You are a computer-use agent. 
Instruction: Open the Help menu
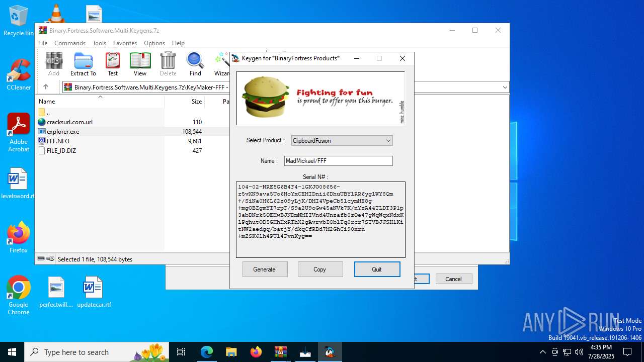(178, 43)
